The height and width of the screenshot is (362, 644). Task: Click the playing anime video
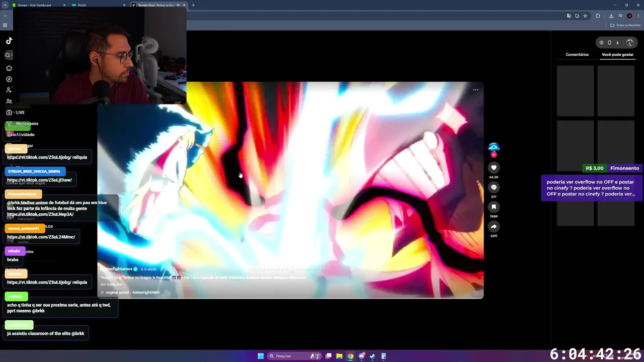tap(290, 190)
